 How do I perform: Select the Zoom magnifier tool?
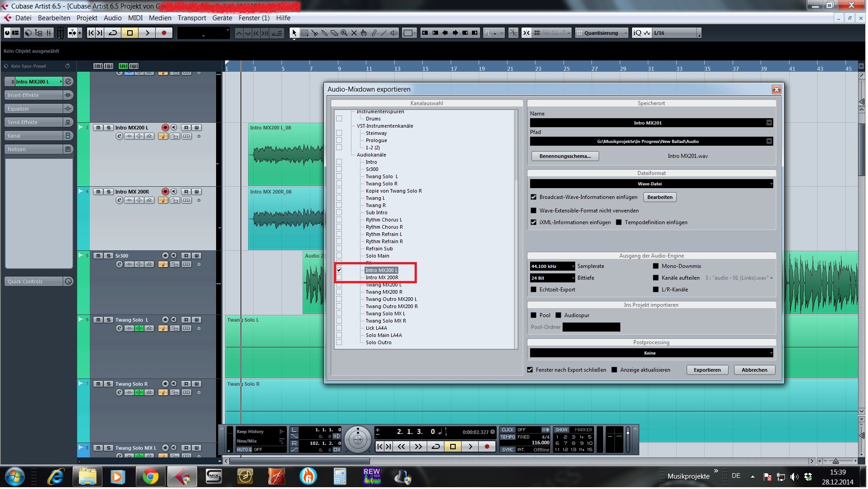click(x=345, y=33)
